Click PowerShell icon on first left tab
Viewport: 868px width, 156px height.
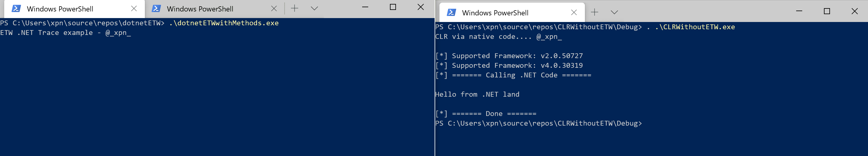click(x=16, y=9)
